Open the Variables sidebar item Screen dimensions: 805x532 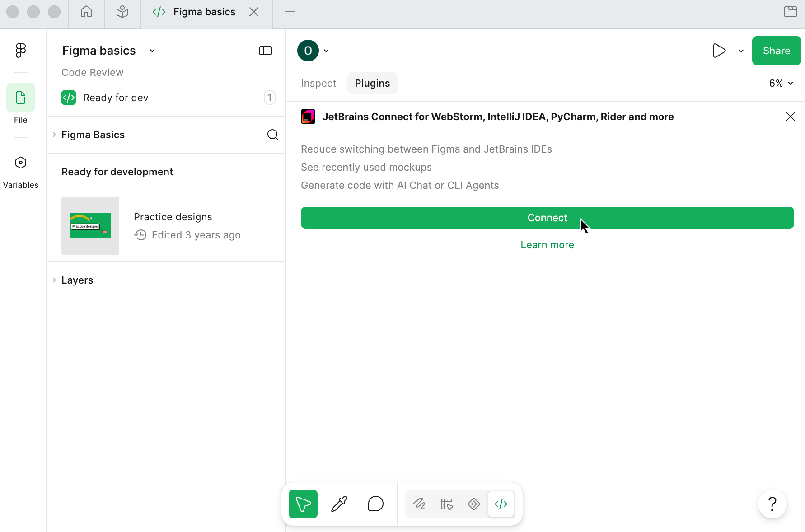21,173
